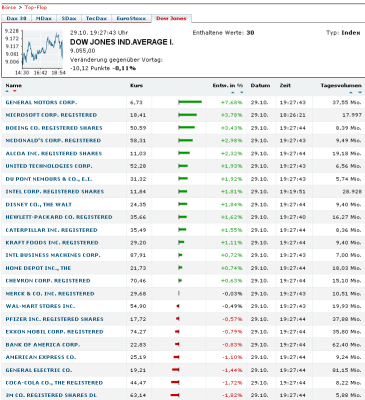
Task: Open 3M Co. Registered Shares DL link
Action: pos(51,395)
